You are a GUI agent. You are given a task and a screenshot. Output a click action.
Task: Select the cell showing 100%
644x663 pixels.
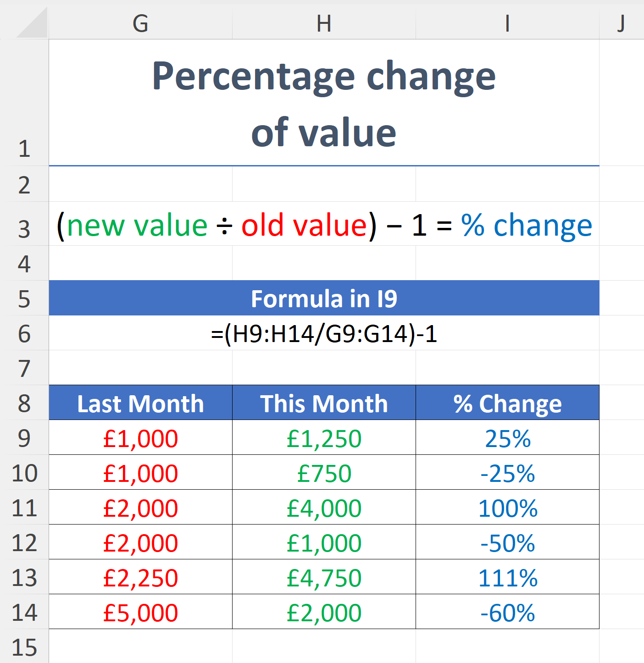(x=507, y=508)
